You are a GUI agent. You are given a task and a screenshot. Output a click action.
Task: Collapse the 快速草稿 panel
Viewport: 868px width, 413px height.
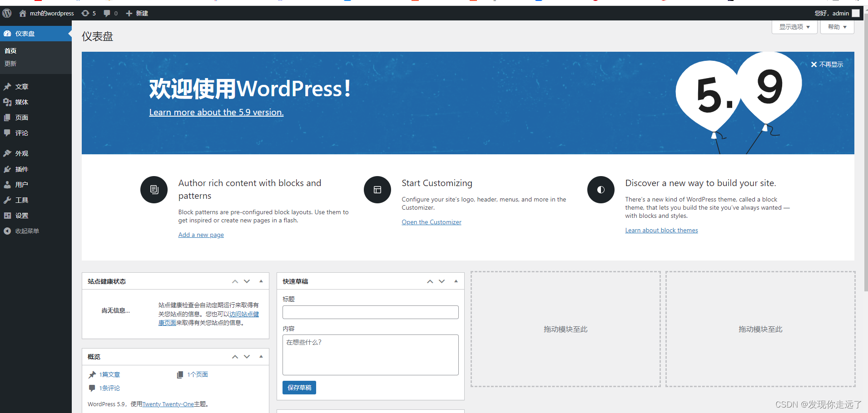pos(456,281)
